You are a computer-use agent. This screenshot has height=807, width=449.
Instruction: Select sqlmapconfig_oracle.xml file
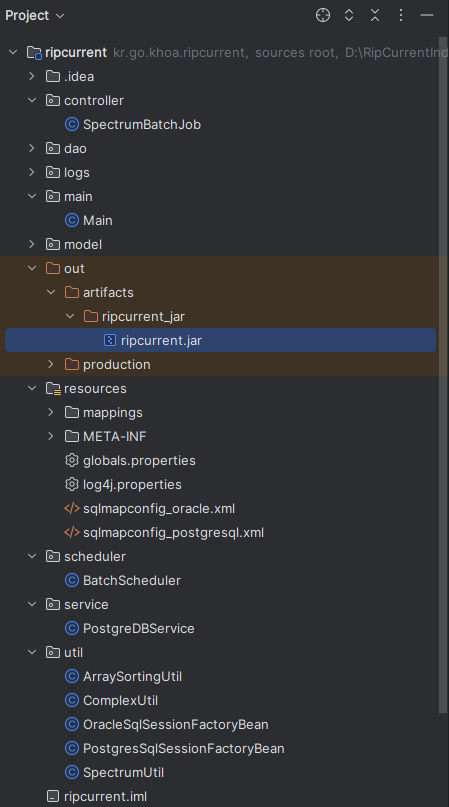coord(159,508)
